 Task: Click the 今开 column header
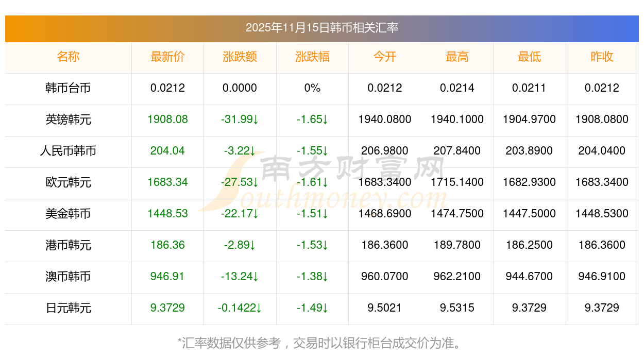pyautogui.click(x=384, y=57)
